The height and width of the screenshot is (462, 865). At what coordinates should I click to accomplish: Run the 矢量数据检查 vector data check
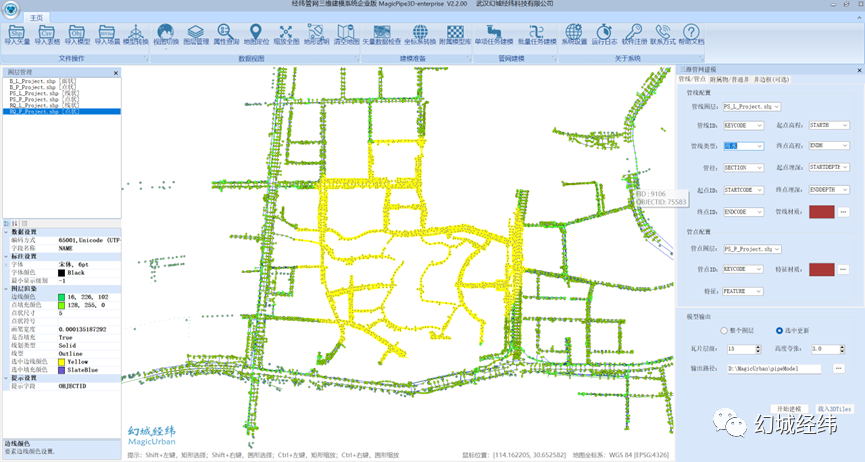382,34
